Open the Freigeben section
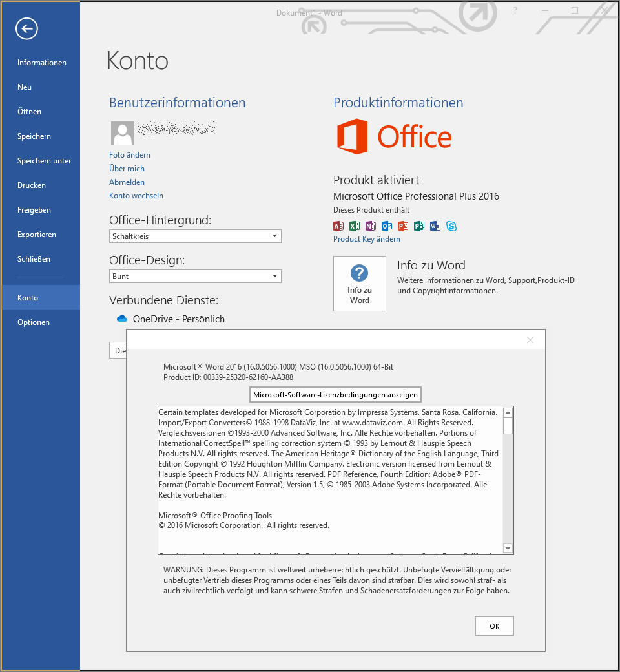The width and height of the screenshot is (620, 672). pyautogui.click(x=34, y=210)
